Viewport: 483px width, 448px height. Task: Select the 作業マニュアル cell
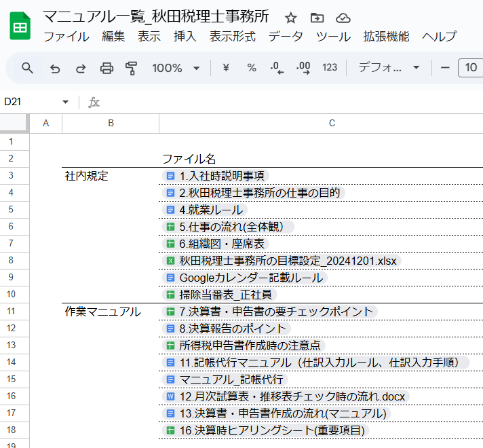tap(111, 312)
